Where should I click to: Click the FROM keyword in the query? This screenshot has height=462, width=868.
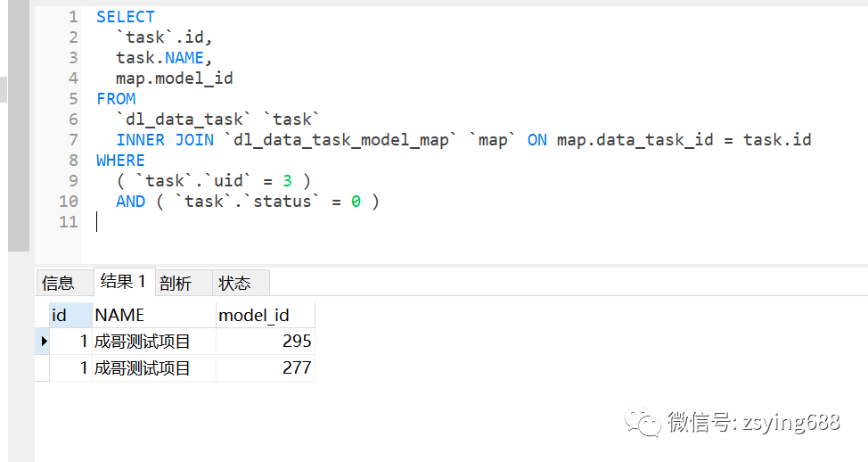(x=116, y=99)
